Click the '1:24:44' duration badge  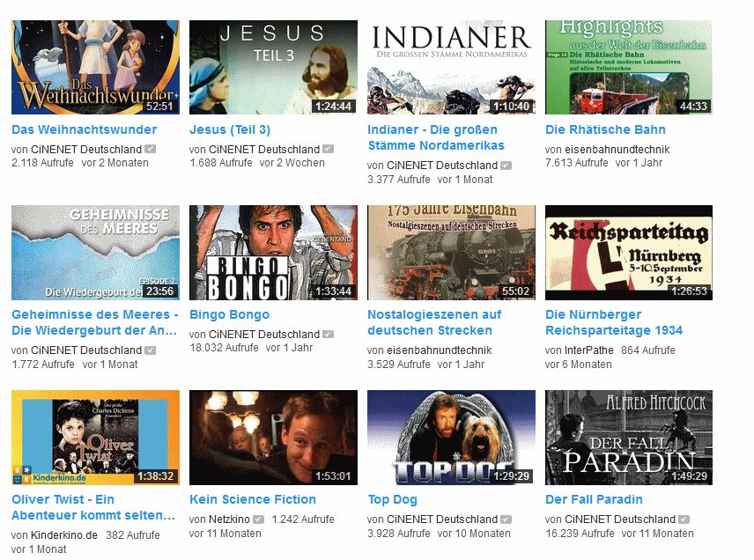334,106
